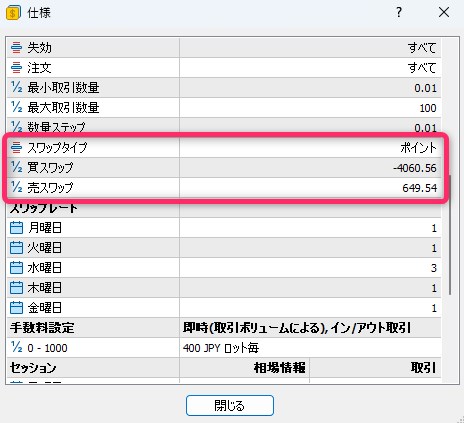
Task: Click the 閉じる button
Action: (x=230, y=405)
